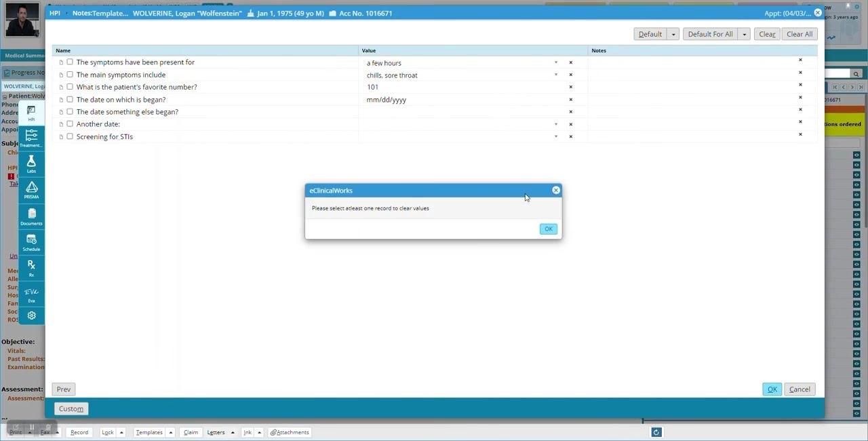Click note icon beside 'Another date:'
This screenshot has width=868, height=441.
click(x=61, y=124)
